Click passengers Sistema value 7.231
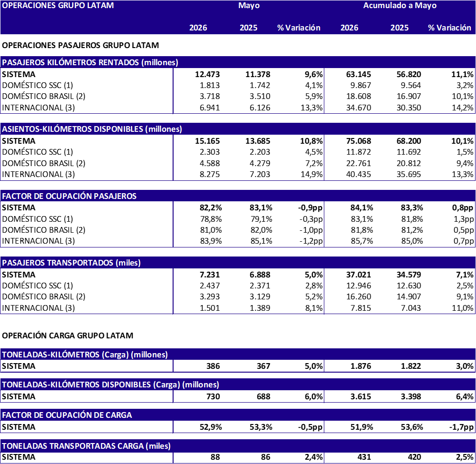Screen dimensions: 476x464 [210, 275]
